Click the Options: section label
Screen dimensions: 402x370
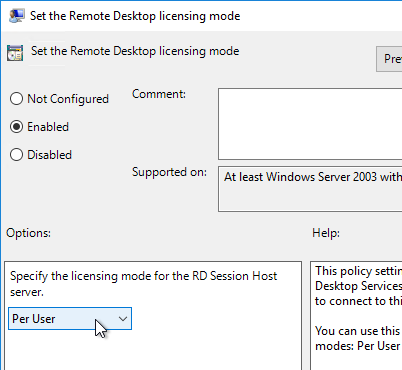tap(28, 233)
